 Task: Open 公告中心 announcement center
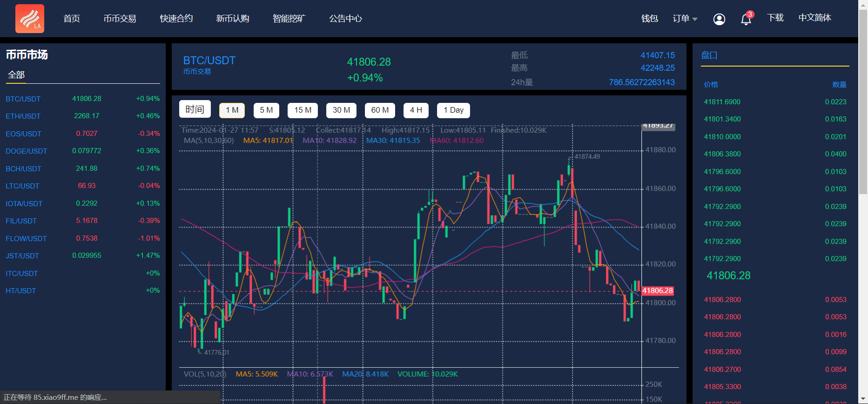pos(345,19)
